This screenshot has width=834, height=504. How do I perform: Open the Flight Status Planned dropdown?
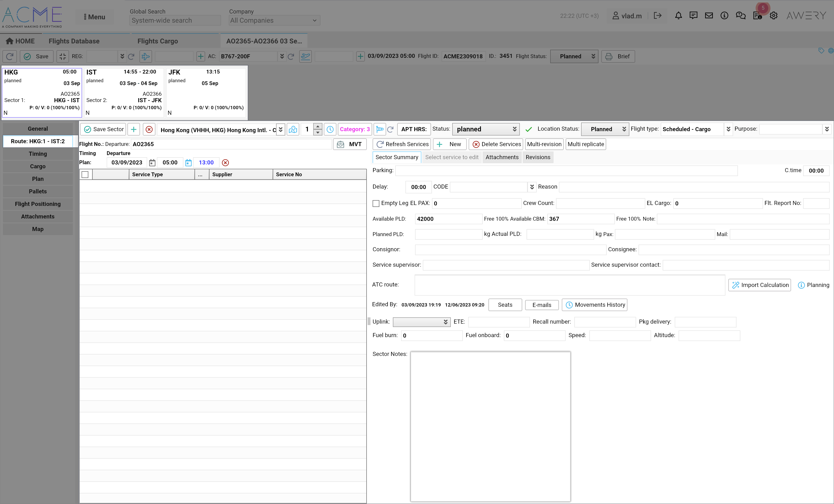coord(574,56)
